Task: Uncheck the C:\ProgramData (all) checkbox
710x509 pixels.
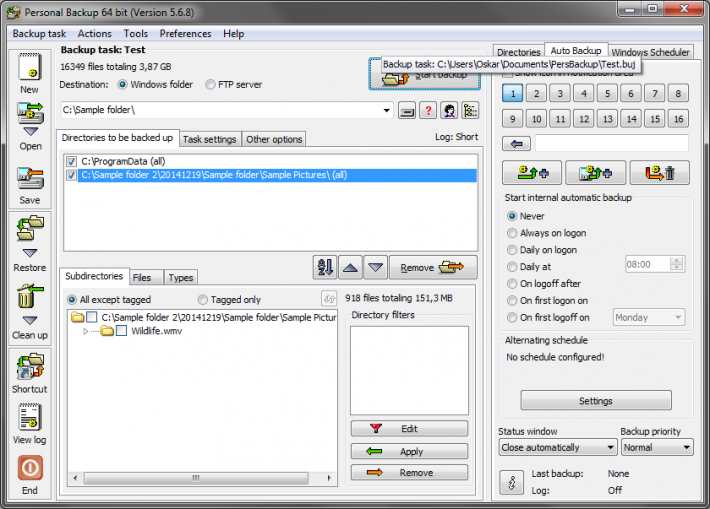Action: click(x=71, y=162)
